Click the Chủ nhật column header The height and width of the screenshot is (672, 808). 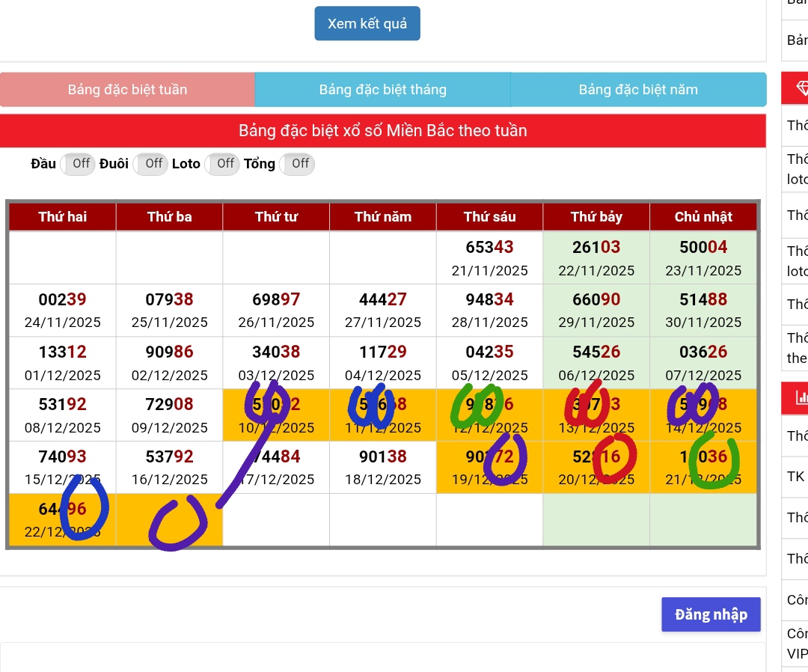pyautogui.click(x=703, y=217)
